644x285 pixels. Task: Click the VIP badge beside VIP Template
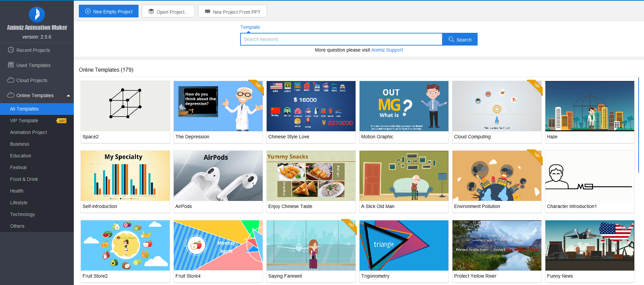61,121
